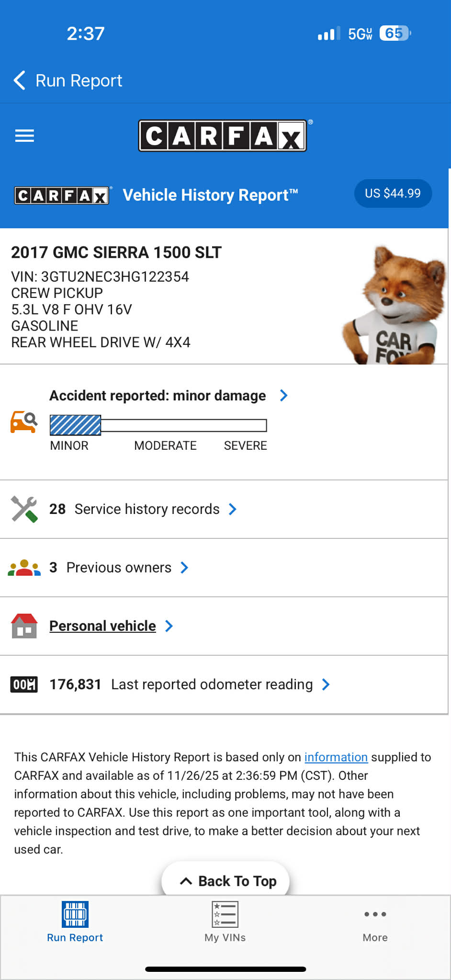451x980 pixels.
Task: Select the Run Report bottom tab
Action: click(x=75, y=922)
